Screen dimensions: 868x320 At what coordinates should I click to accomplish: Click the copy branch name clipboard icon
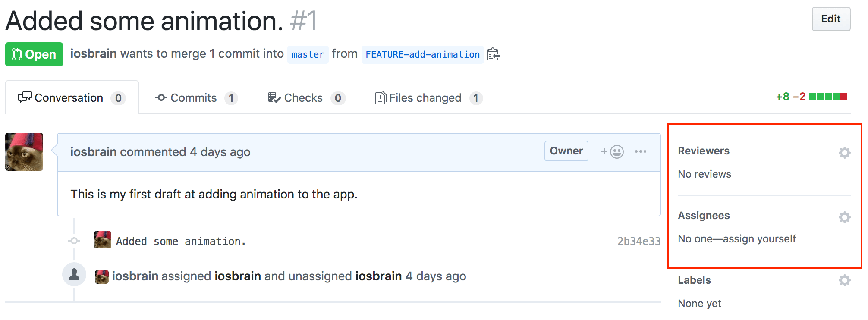493,54
